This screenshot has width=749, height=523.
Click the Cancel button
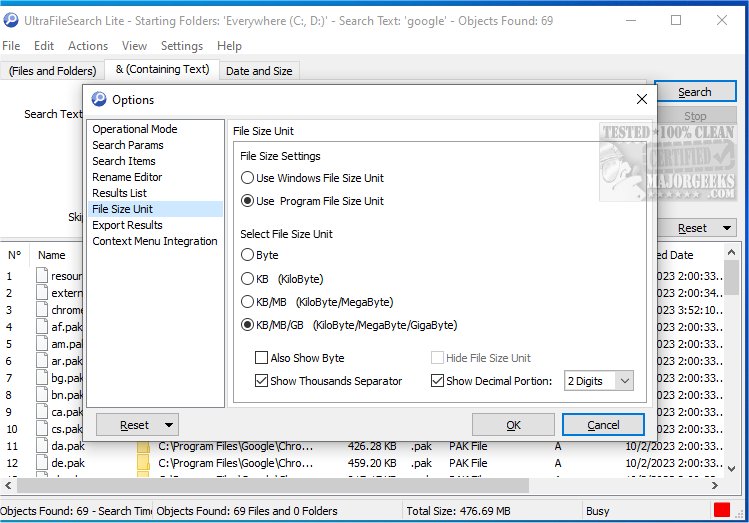(x=603, y=425)
